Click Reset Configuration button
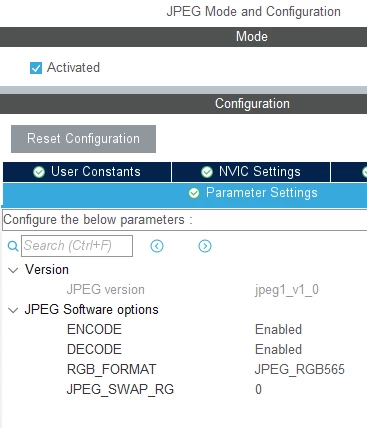Image resolution: width=367 pixels, height=428 pixels. 83,139
